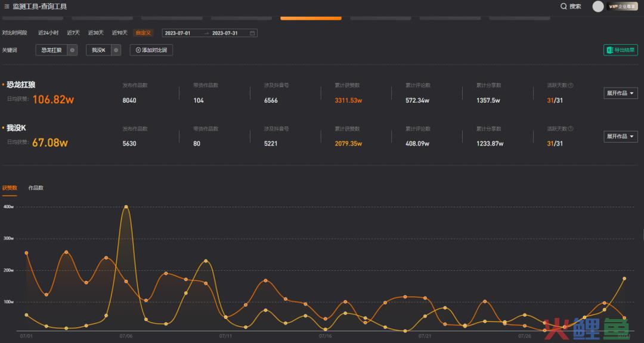The image size is (644, 343).
Task: Click comments total 408.09w
Action: pos(417,143)
